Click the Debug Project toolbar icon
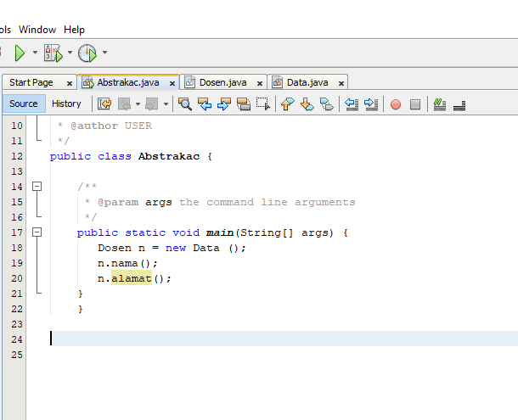The width and height of the screenshot is (518, 420). [53, 53]
